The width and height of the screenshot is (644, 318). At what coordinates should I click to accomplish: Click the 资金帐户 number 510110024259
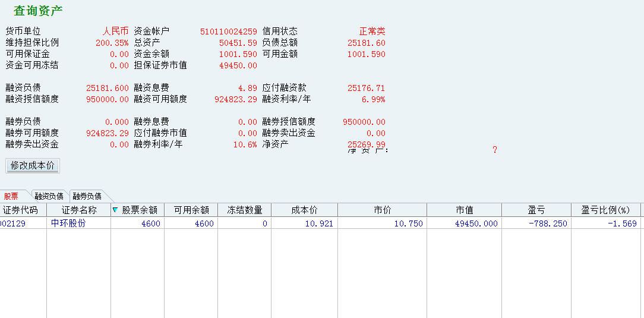(x=229, y=32)
